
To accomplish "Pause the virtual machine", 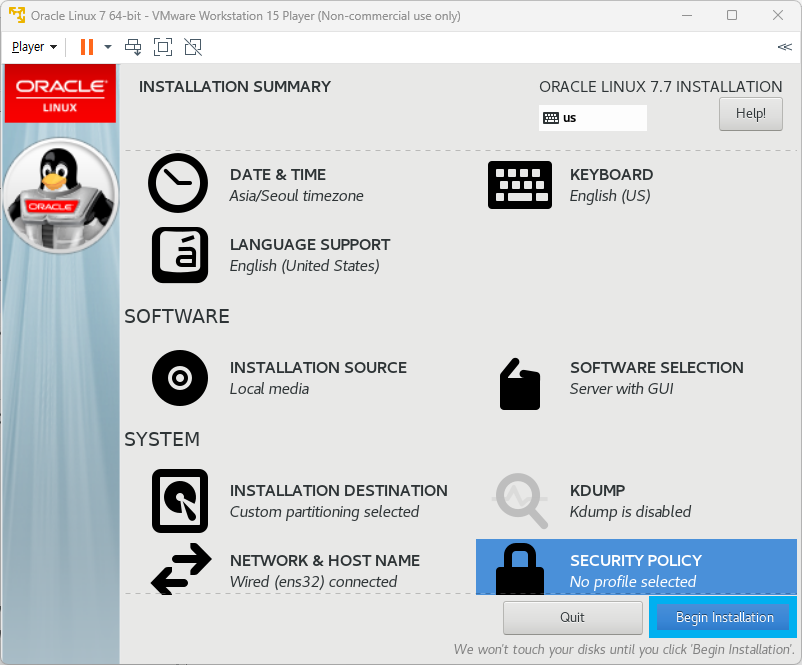I will (87, 47).
